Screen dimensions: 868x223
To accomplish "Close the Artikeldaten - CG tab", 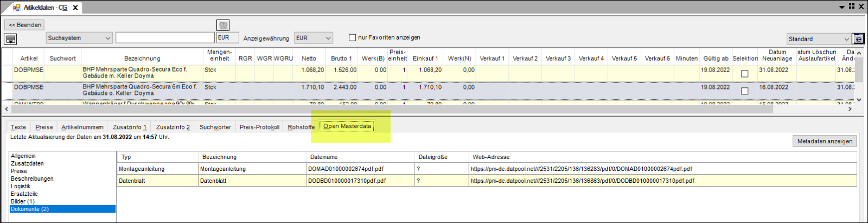I will click(x=75, y=8).
